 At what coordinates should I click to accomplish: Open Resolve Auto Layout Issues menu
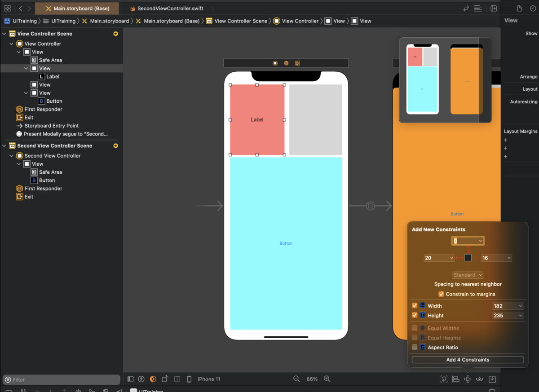click(x=480, y=379)
